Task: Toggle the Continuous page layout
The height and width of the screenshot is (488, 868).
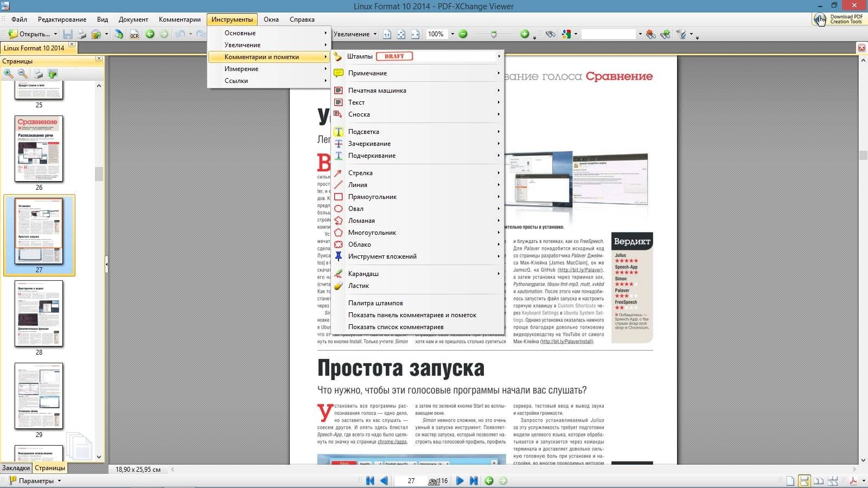Action: point(805,481)
